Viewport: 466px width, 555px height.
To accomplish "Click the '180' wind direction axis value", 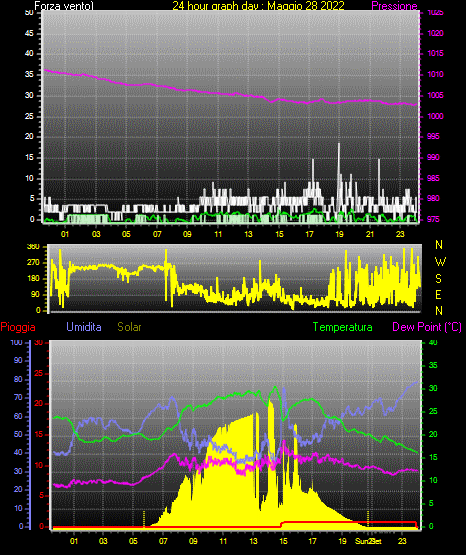I will click(33, 279).
